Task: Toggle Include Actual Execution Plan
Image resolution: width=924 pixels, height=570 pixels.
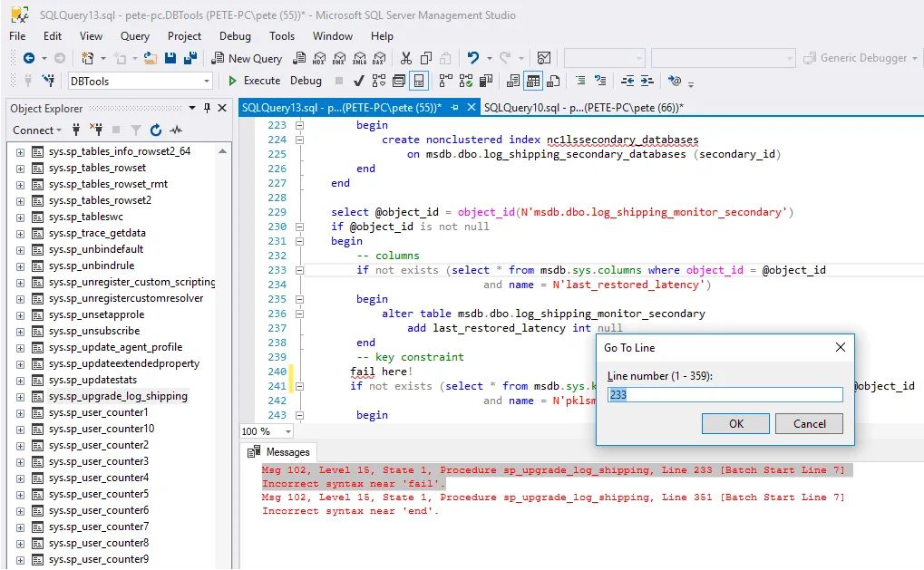Action: coord(446,81)
